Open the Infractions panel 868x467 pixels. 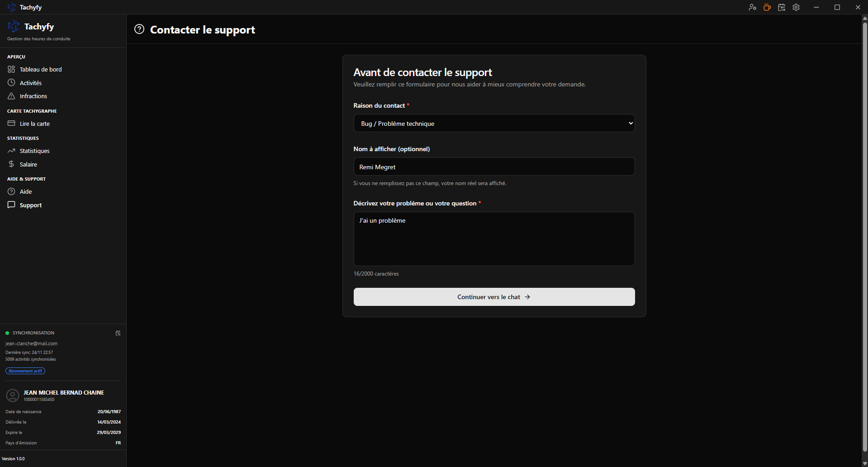(x=33, y=96)
